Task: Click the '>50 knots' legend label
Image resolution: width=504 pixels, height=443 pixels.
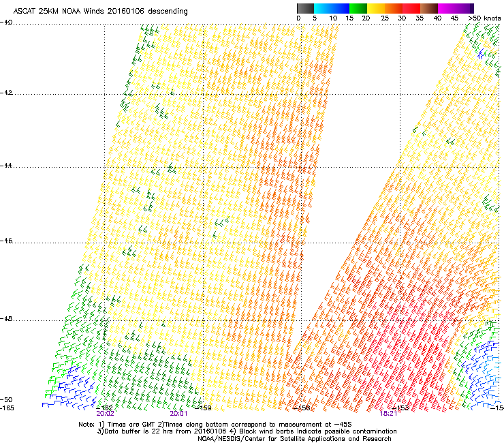Action: [x=484, y=18]
